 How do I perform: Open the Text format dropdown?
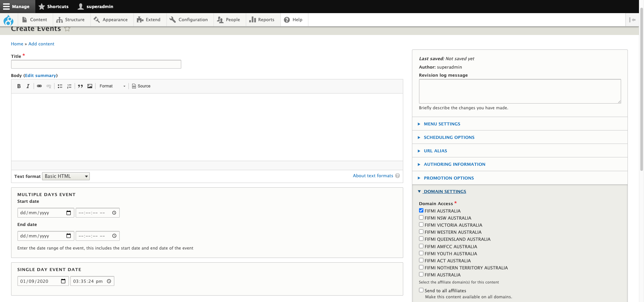coord(66,176)
